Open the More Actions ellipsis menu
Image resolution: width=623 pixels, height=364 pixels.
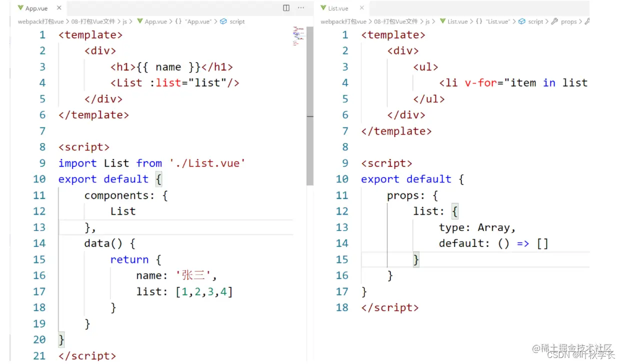pyautogui.click(x=301, y=8)
